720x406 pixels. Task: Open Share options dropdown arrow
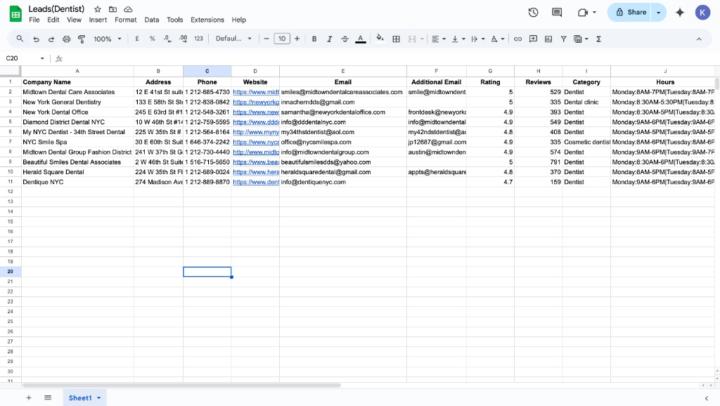click(x=658, y=12)
